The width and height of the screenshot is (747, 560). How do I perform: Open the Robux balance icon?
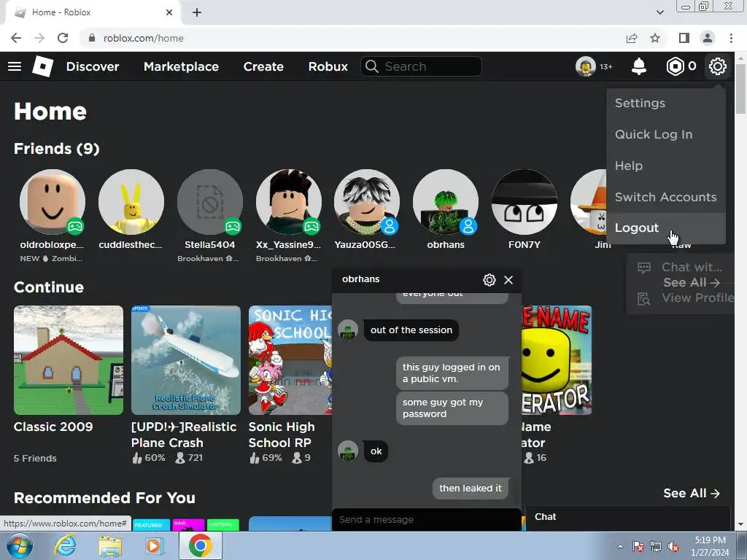click(675, 66)
